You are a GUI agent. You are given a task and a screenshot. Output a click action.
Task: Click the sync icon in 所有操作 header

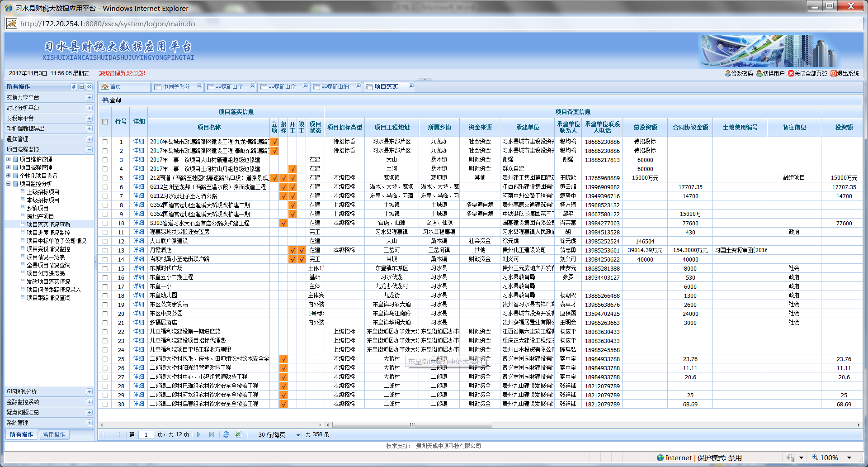coord(74,86)
